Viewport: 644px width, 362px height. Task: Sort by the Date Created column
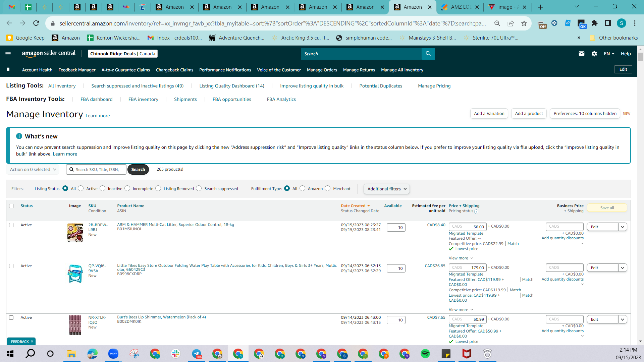pyautogui.click(x=355, y=206)
